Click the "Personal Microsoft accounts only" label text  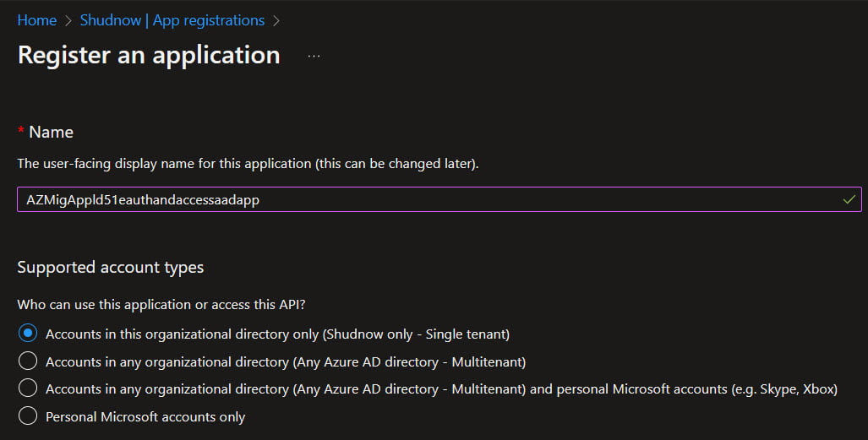point(145,416)
